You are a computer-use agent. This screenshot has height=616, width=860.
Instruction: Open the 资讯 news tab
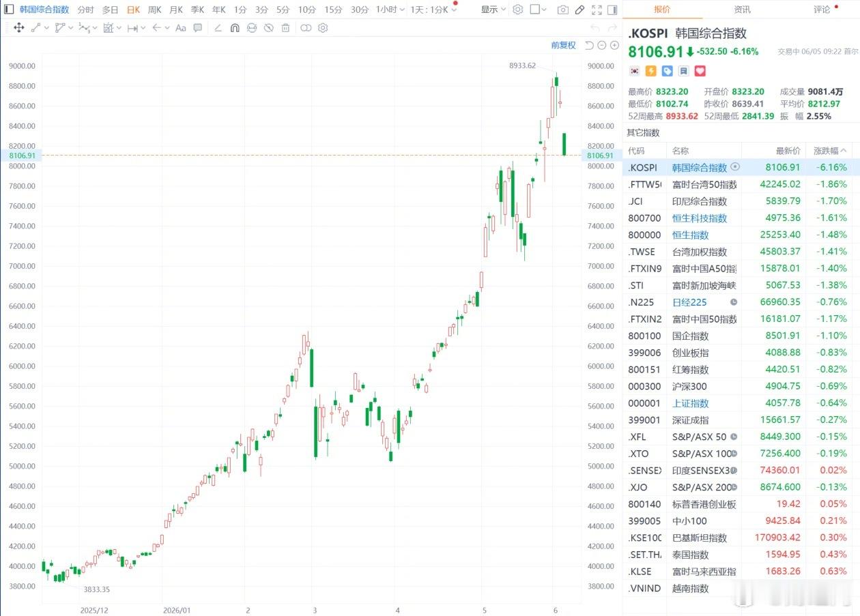742,10
